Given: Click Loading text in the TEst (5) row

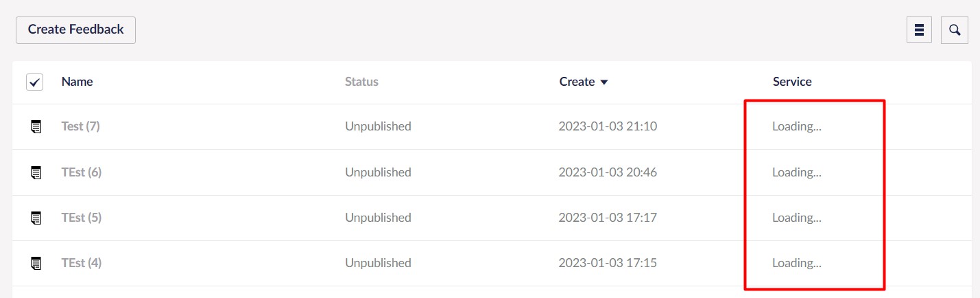Looking at the screenshot, I should [x=796, y=218].
